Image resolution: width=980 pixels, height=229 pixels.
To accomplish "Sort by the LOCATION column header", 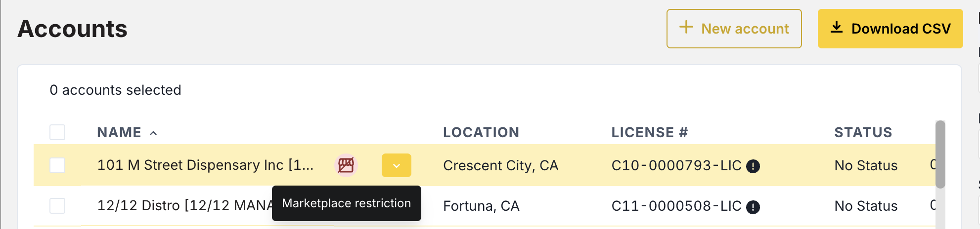I will [x=481, y=132].
